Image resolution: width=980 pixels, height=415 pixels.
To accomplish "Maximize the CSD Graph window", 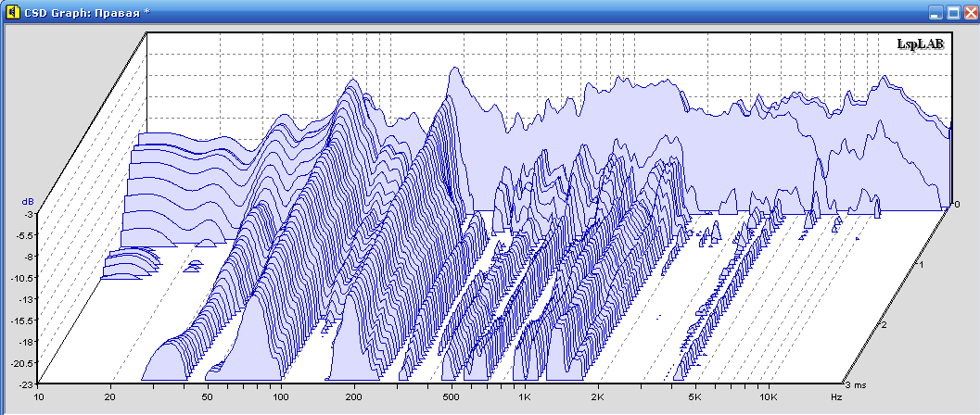I will (953, 12).
